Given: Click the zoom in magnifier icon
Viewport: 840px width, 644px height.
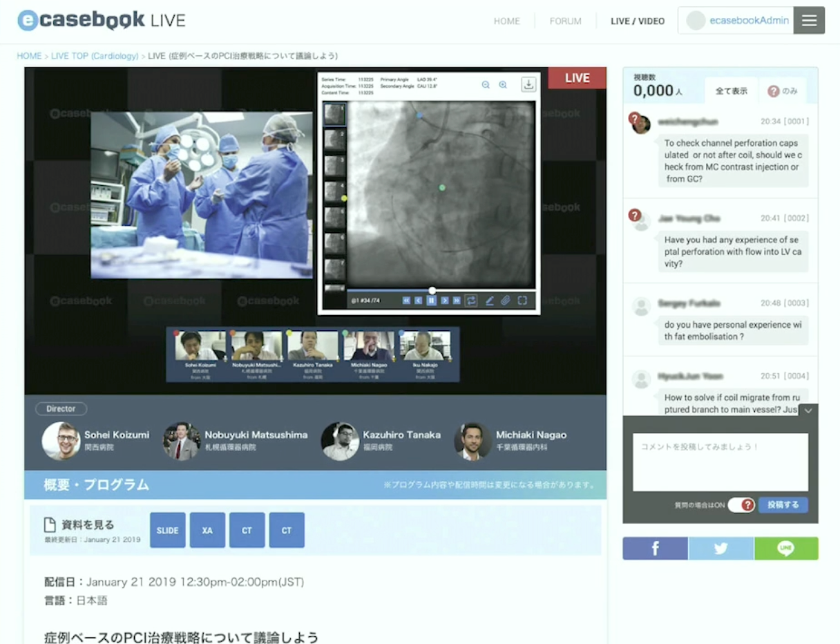Looking at the screenshot, I should pyautogui.click(x=503, y=85).
